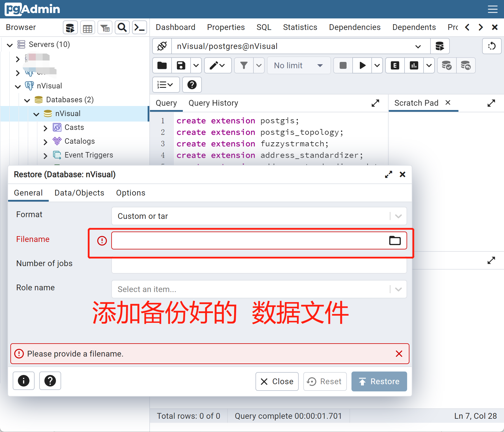Viewport: 504px width, 432px height.
Task: Click the Close button in dialog
Action: pyautogui.click(x=277, y=381)
